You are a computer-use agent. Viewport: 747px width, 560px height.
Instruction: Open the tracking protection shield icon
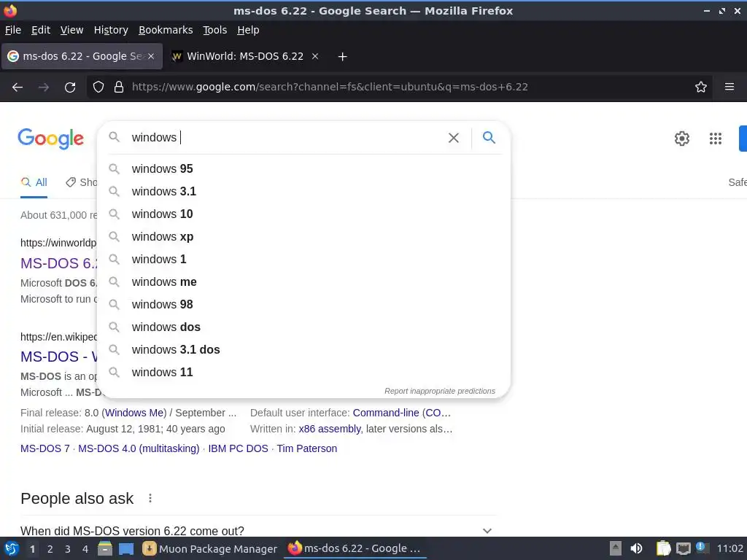[98, 87]
